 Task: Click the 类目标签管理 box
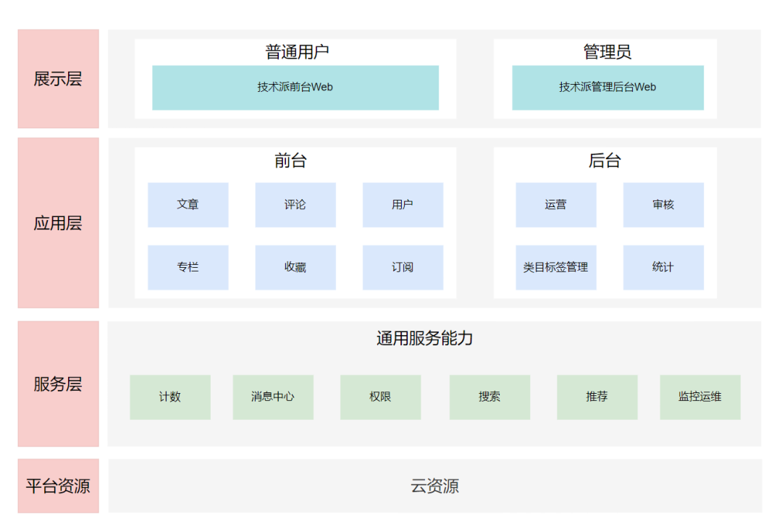555,267
